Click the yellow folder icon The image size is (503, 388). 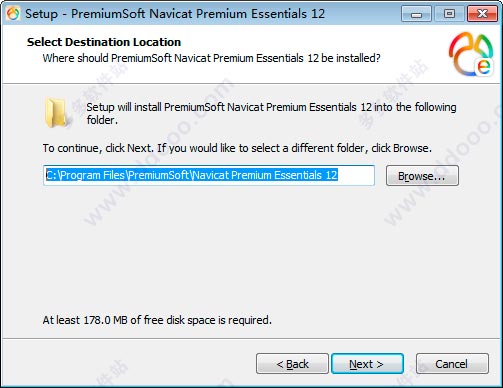(56, 113)
